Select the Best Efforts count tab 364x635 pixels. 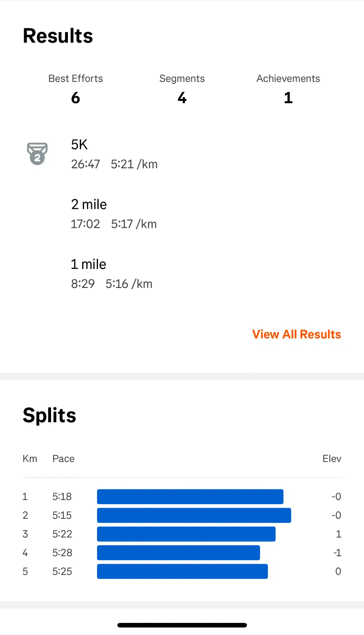tap(75, 89)
